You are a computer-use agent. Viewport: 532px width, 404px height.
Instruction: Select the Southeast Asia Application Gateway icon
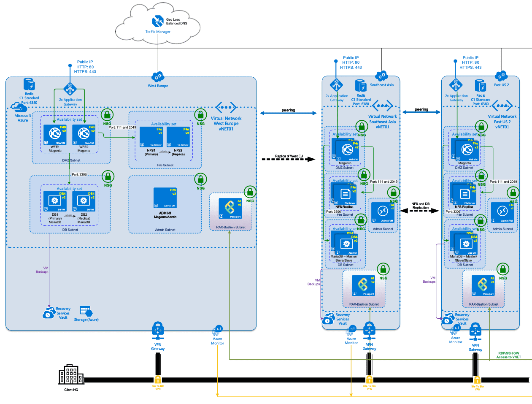336,85
